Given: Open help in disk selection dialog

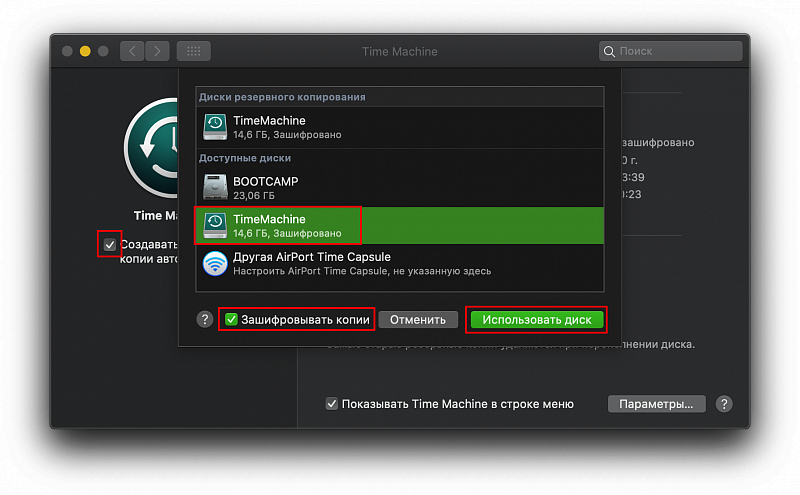Looking at the screenshot, I should pos(205,319).
